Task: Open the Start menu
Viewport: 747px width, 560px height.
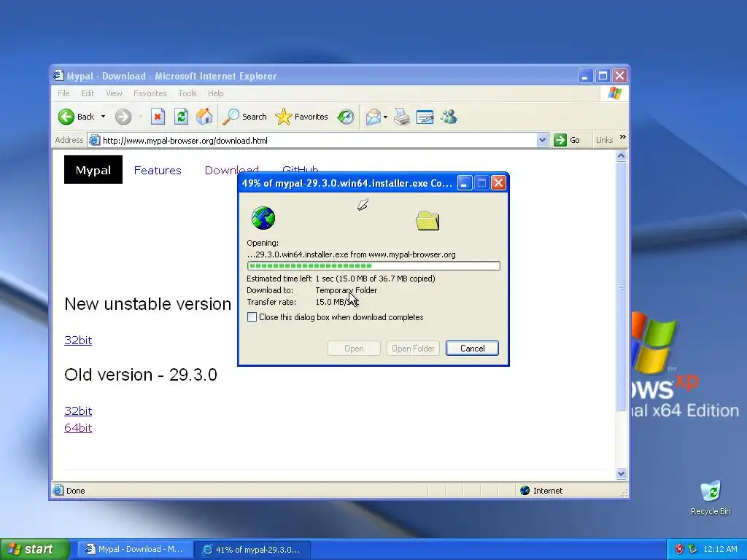Action: [35, 549]
